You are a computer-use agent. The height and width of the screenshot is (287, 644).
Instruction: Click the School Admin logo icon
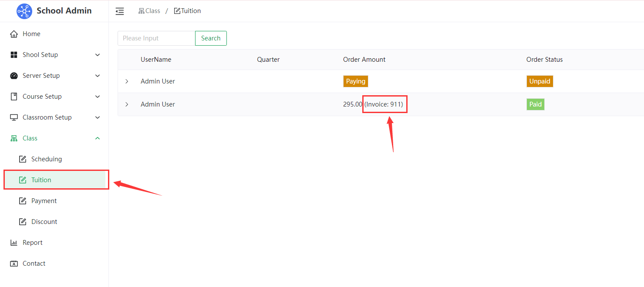pyautogui.click(x=24, y=11)
